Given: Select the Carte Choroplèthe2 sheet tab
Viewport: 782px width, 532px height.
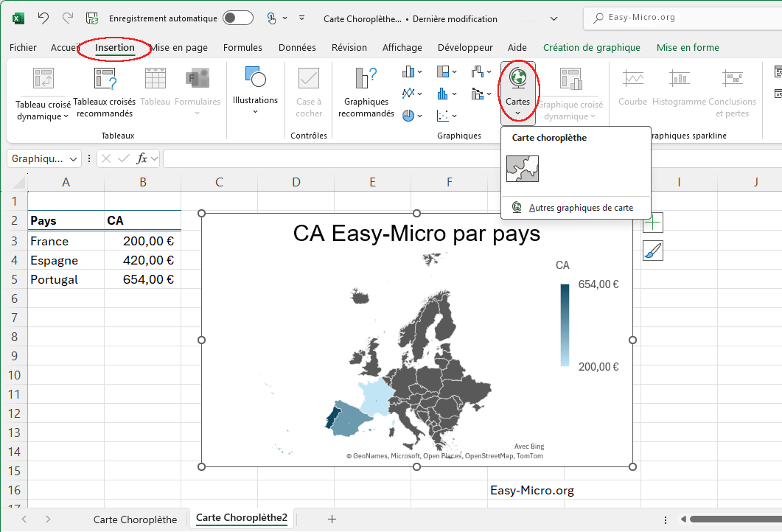Looking at the screenshot, I should pyautogui.click(x=242, y=517).
